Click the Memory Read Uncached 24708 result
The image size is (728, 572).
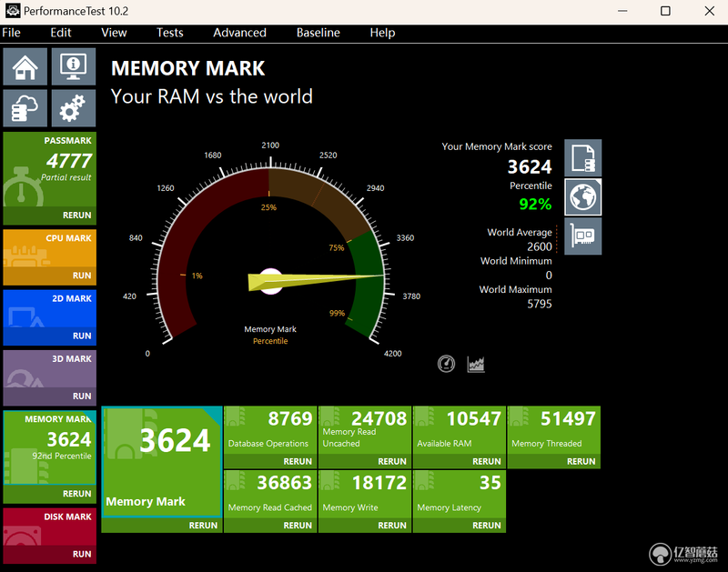pos(365,430)
